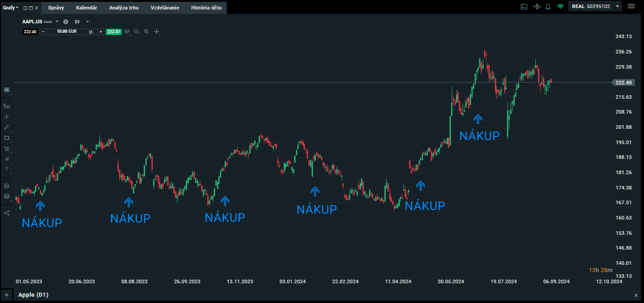Open the História účtu tab

[206, 8]
